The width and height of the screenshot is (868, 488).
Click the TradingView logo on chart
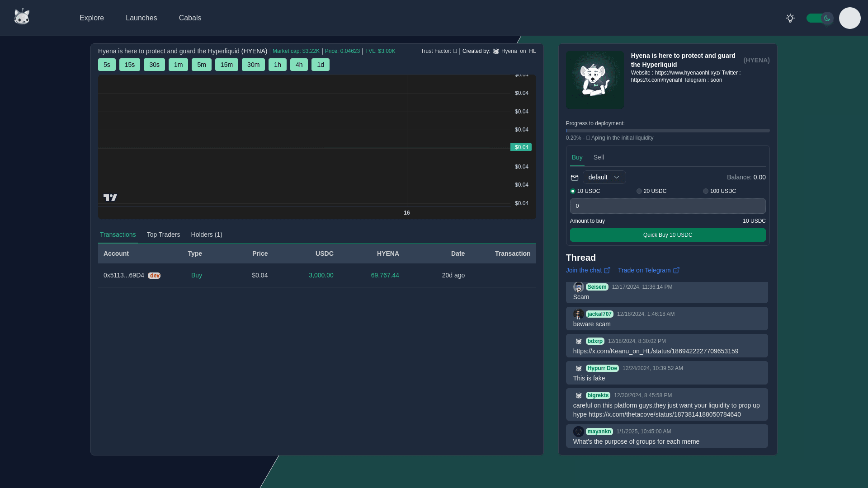click(x=110, y=197)
